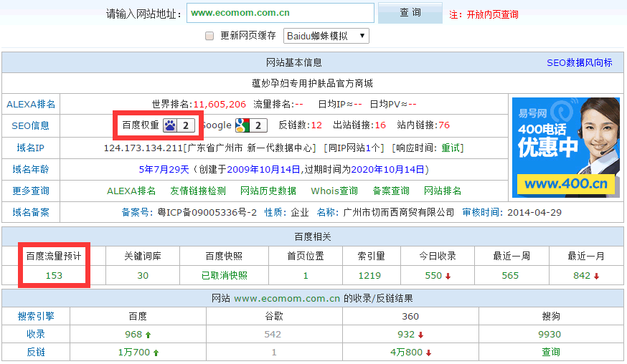The height and width of the screenshot is (364, 627).
Task: Click green up arrow beside 1万700
Action: pyautogui.click(x=156, y=353)
